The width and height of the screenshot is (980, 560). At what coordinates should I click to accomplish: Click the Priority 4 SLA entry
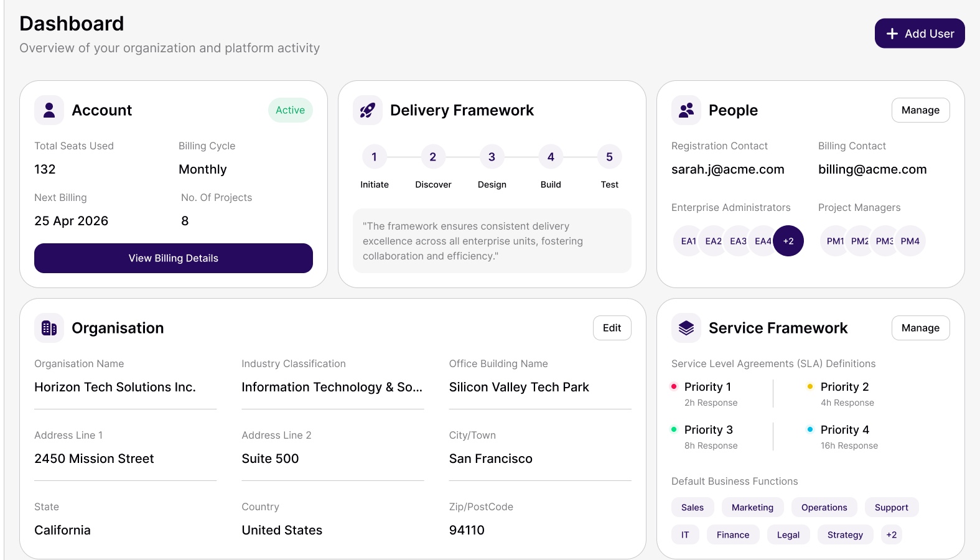842,437
